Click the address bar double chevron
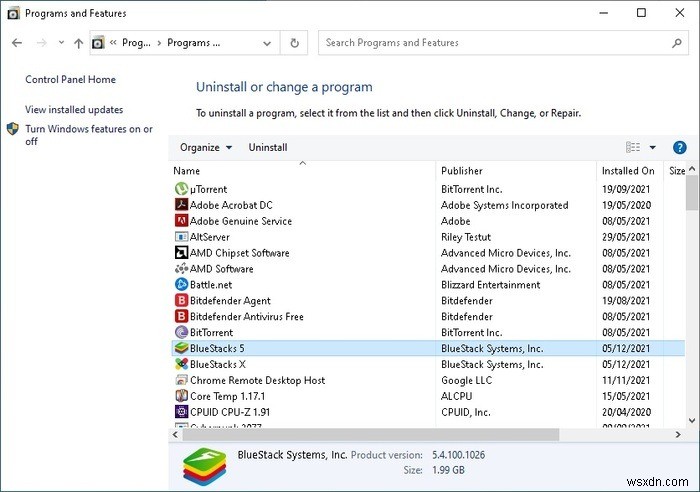The height and width of the screenshot is (492, 700). click(x=113, y=42)
